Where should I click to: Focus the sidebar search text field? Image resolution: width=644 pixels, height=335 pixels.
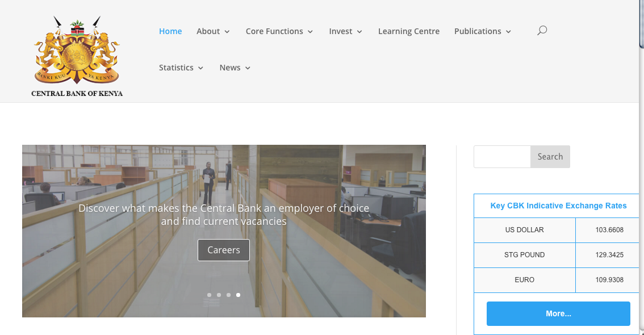point(502,157)
